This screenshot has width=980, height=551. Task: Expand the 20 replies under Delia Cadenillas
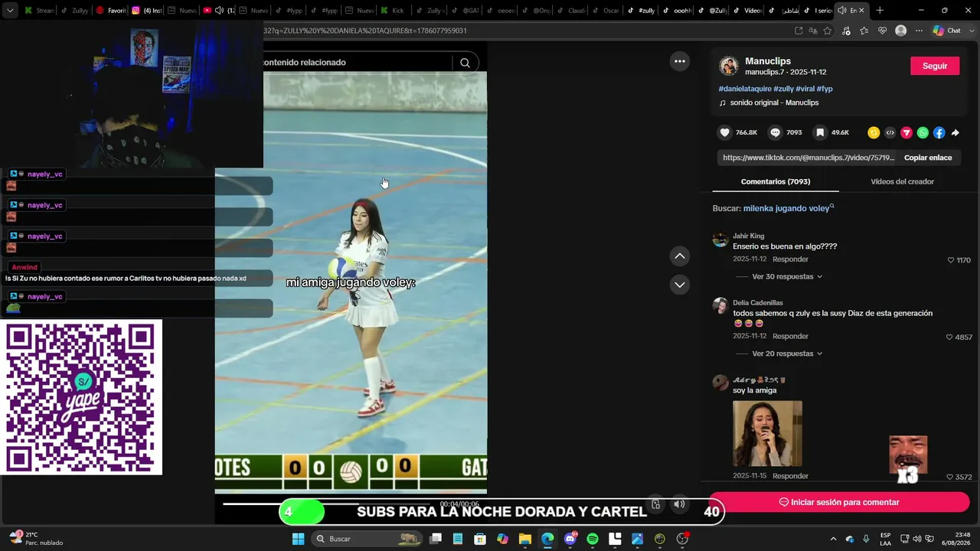[787, 354]
